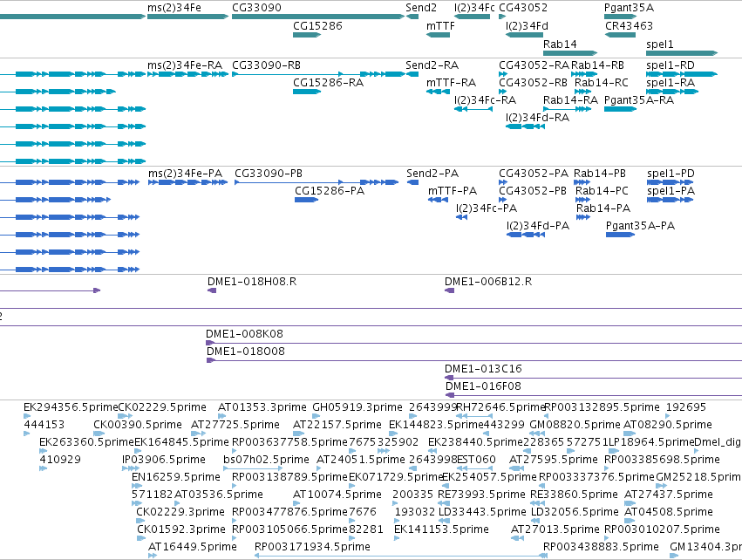Viewport: 742px width, 560px height.
Task: Select the CG33090 gene bar
Action: tap(318, 17)
